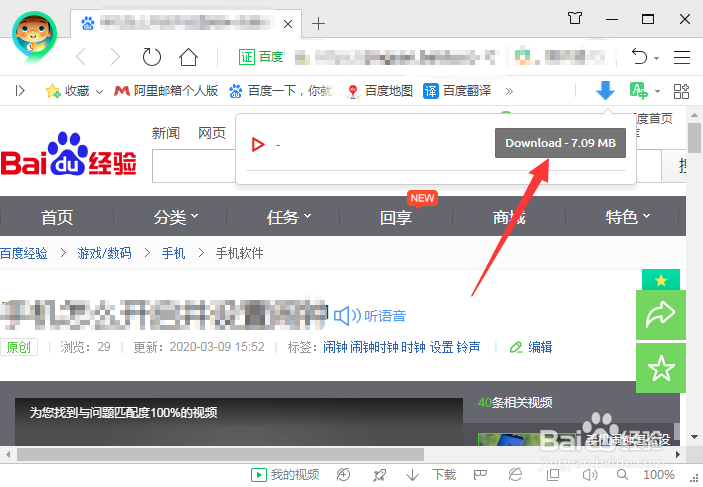This screenshot has width=703, height=487.
Task: Go to the browser home page
Action: [x=188, y=57]
